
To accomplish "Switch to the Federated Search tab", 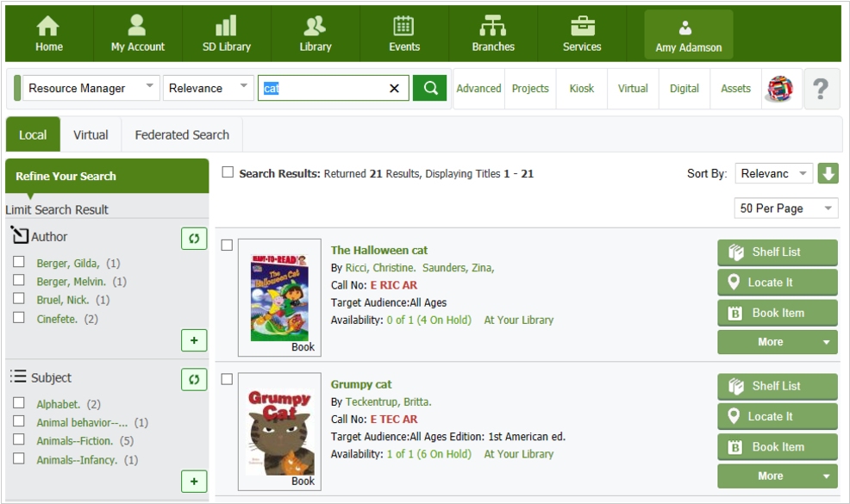I will [182, 134].
